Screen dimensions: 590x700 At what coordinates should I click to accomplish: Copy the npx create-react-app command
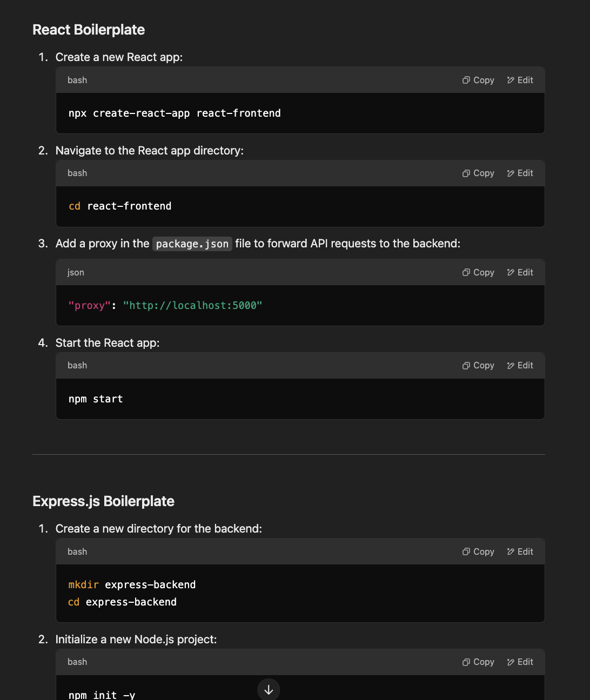478,80
